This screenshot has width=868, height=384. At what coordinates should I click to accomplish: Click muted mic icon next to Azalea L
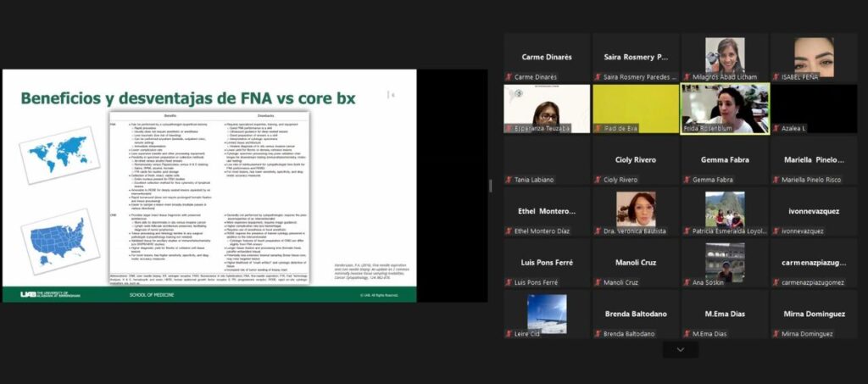point(774,128)
